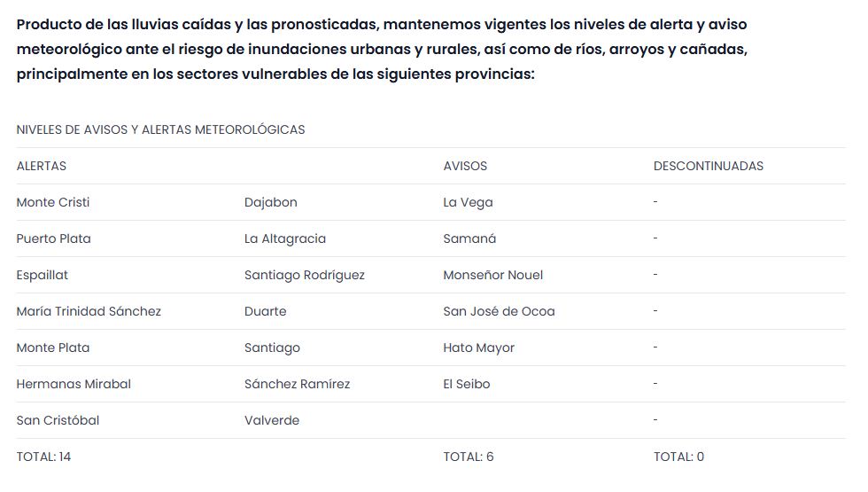Click the La Altagracia cell
Viewport: 868px width, 492px height.
pos(285,238)
